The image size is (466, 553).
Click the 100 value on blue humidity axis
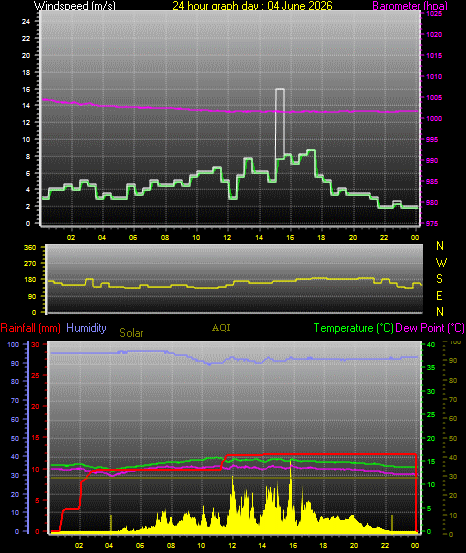[x=13, y=345]
